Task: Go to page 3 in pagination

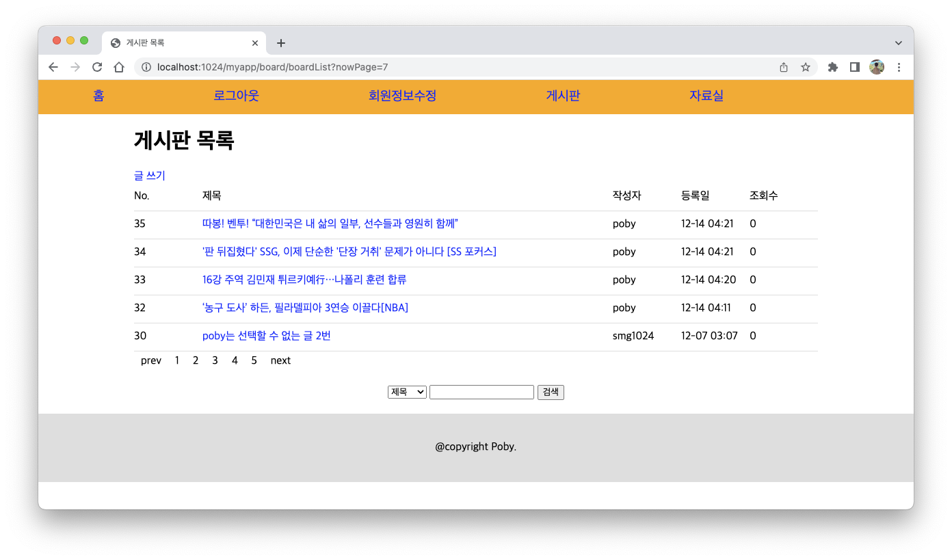Action: click(215, 360)
